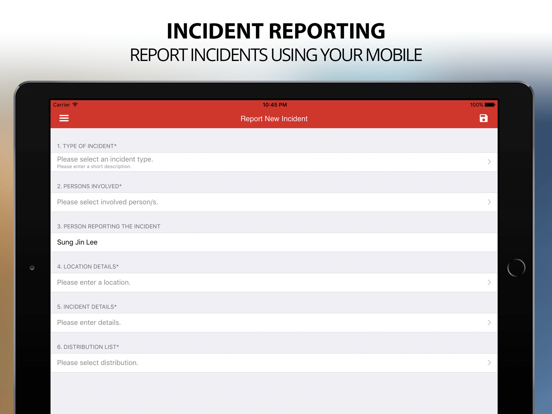The height and width of the screenshot is (414, 552).
Task: Open the hamburger menu
Action: (x=64, y=118)
